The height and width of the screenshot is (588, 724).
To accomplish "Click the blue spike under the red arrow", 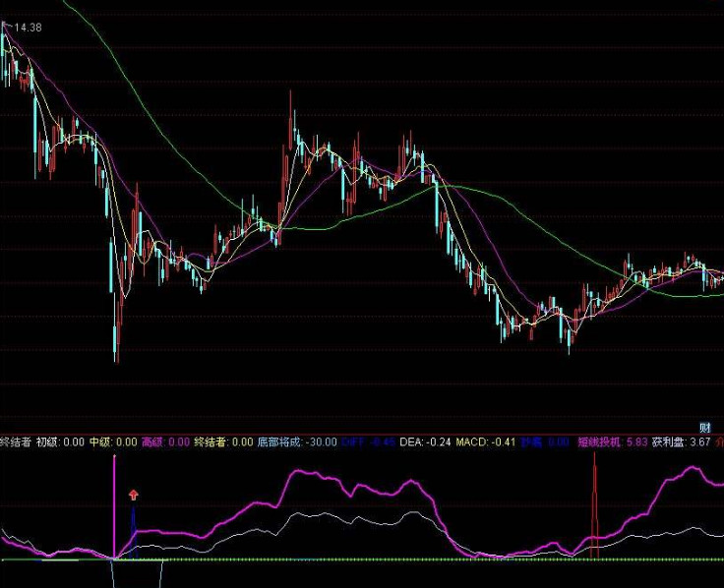I will tap(134, 533).
